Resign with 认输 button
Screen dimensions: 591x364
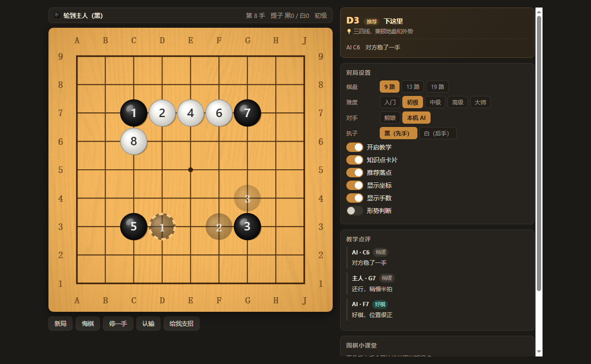(x=148, y=324)
